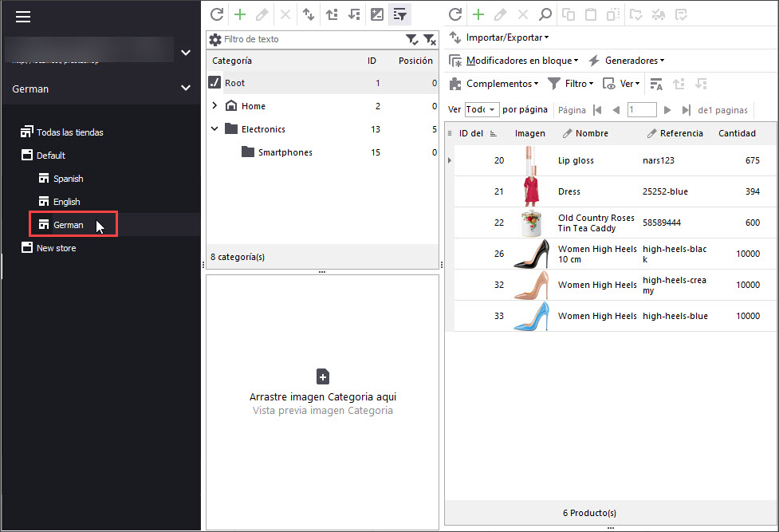The width and height of the screenshot is (779, 532).
Task: Click the paste product icon
Action: [591, 14]
